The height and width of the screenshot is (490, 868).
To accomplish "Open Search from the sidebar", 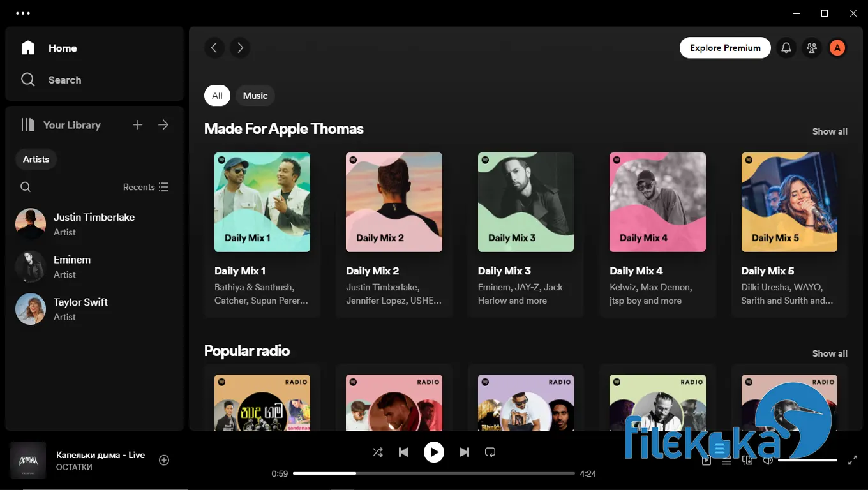I will point(51,80).
